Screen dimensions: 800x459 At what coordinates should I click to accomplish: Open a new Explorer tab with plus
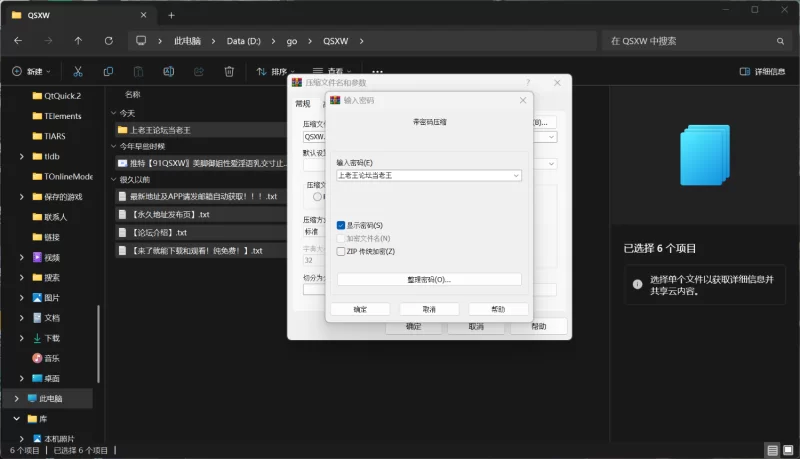(x=171, y=15)
